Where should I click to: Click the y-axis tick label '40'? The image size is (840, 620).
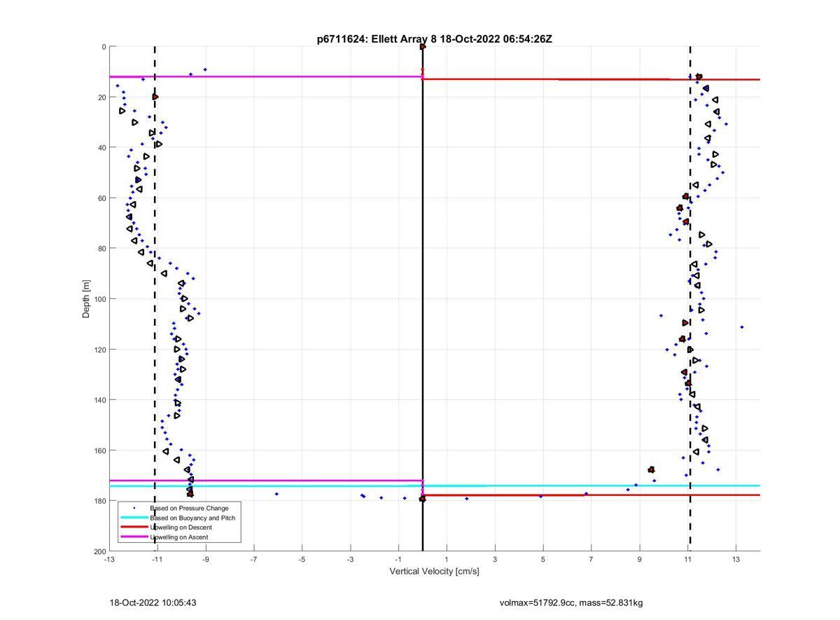pos(102,148)
